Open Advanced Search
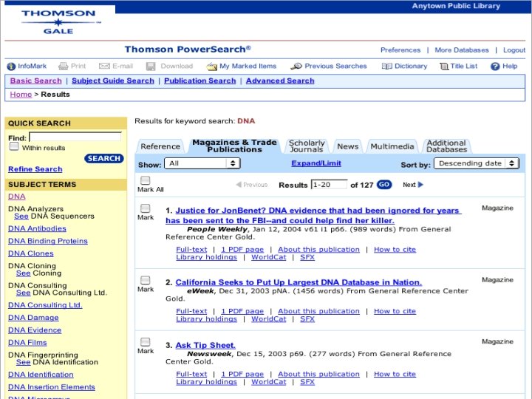This screenshot has width=532, height=399. pos(280,81)
